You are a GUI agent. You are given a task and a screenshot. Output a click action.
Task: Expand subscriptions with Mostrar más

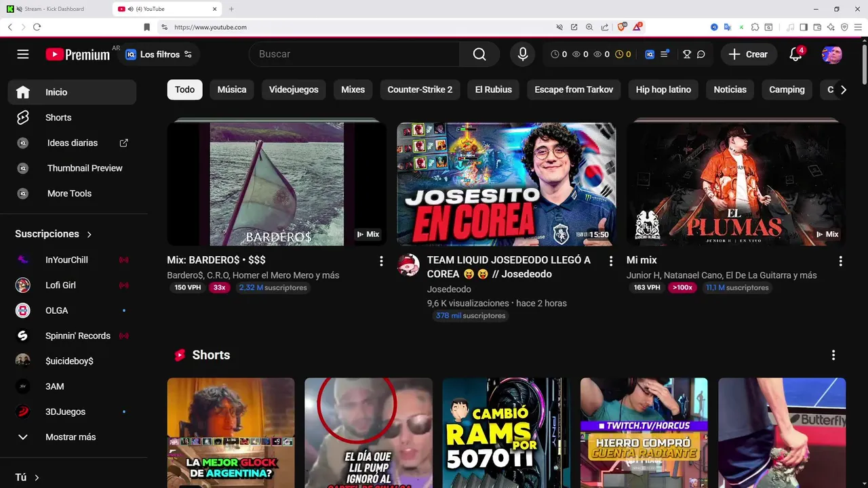pos(72,437)
